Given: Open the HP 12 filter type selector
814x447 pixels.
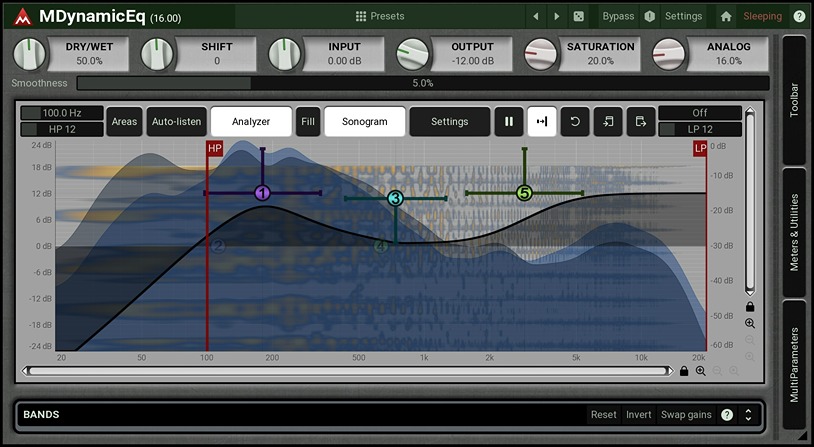Looking at the screenshot, I should click(62, 129).
